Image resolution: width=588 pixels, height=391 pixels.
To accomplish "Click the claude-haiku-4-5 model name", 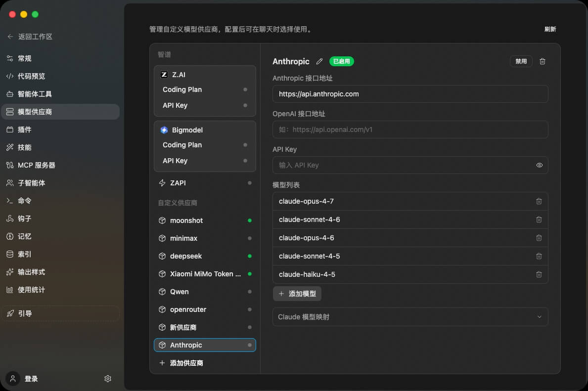I will (307, 274).
